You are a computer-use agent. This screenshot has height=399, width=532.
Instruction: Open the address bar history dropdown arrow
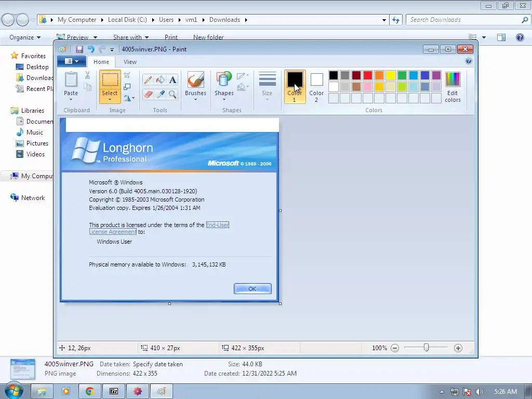(384, 20)
